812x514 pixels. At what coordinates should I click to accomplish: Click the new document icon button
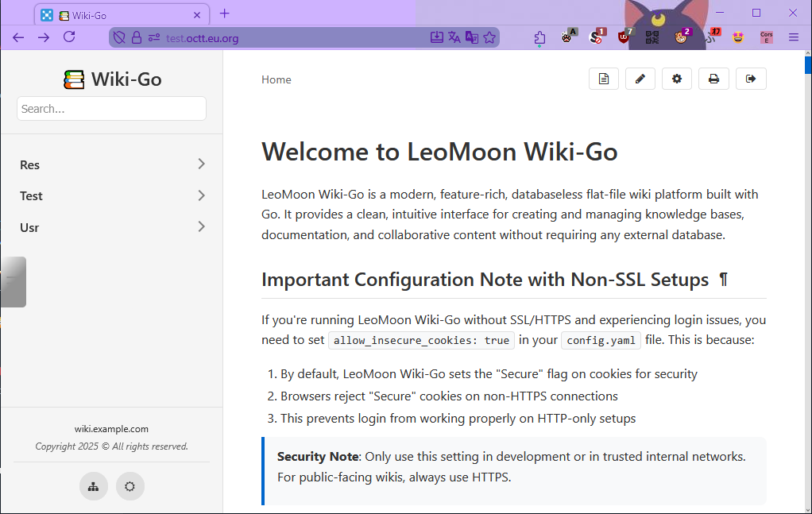click(604, 79)
